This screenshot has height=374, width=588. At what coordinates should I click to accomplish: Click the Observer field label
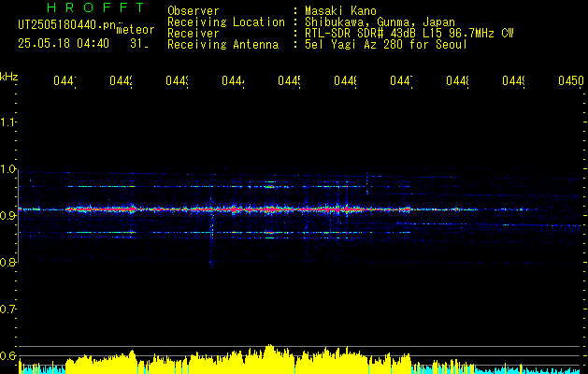194,10
